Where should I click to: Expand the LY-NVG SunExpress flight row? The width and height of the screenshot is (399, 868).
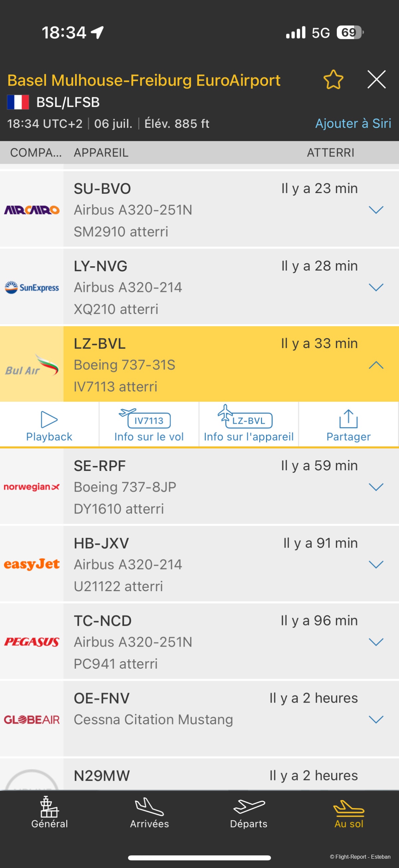pos(376,287)
